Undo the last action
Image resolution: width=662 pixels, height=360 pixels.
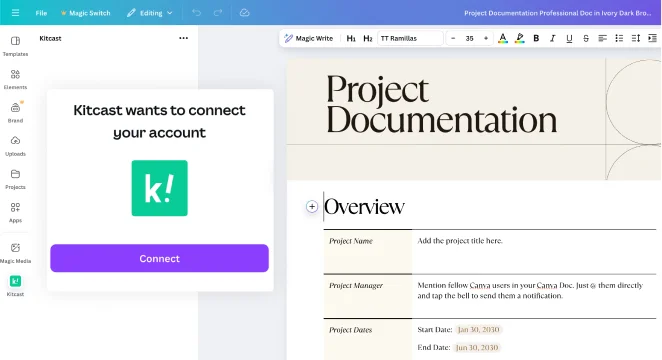(196, 13)
